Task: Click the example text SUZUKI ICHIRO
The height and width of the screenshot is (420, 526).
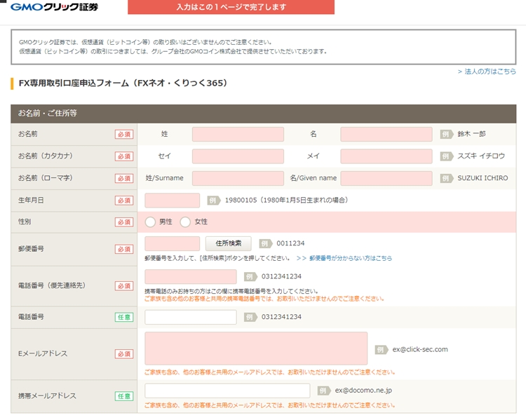Action: point(483,178)
